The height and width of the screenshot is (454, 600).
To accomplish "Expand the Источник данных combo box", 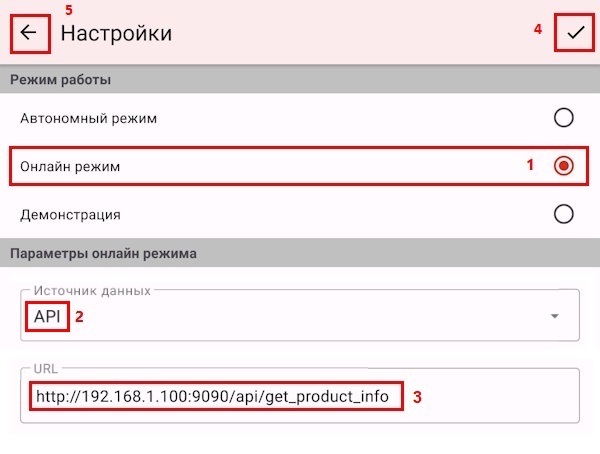I will point(300,315).
